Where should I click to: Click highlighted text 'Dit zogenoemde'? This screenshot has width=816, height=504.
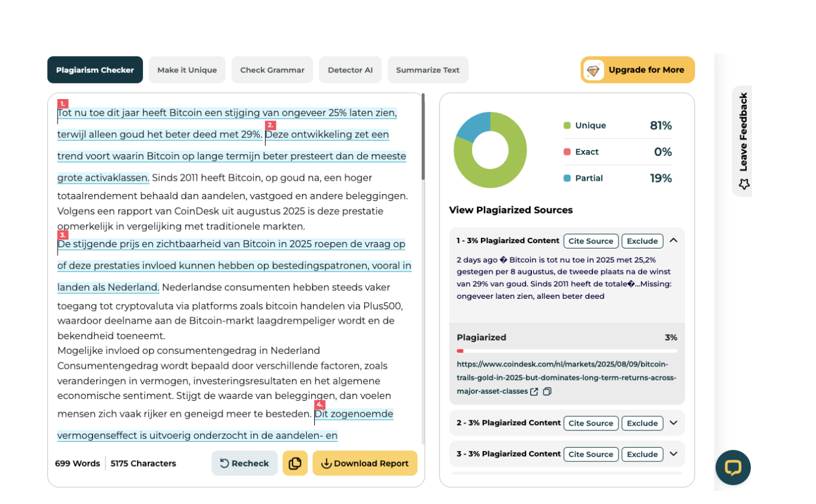pos(354,413)
